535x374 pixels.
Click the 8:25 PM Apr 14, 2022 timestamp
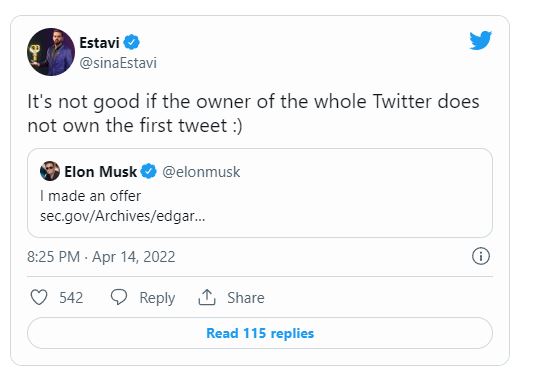pos(101,257)
